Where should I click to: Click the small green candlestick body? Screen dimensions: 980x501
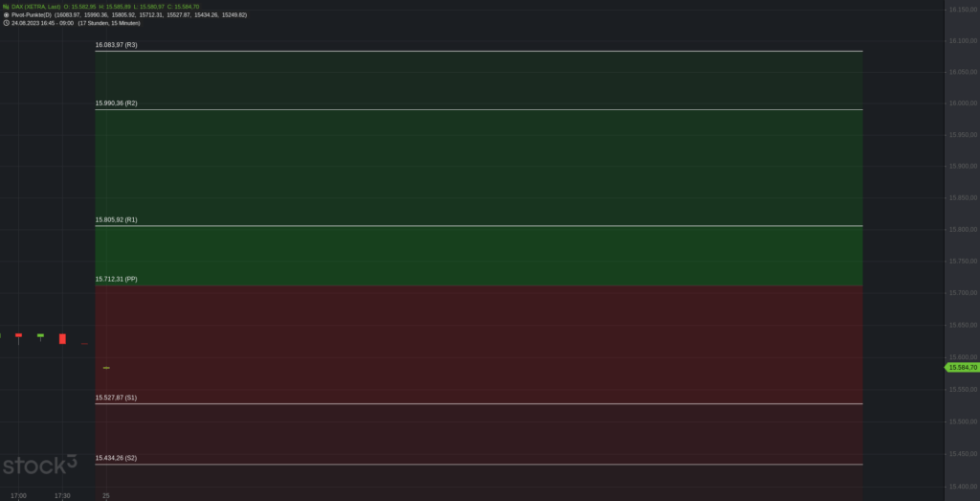click(40, 335)
